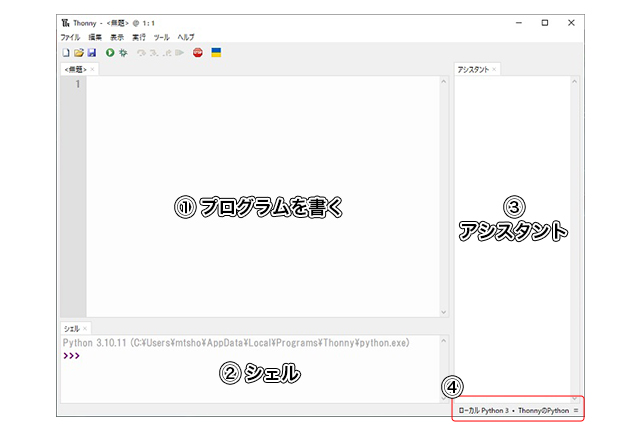Open the interpreter selector in status bar

coord(517,410)
